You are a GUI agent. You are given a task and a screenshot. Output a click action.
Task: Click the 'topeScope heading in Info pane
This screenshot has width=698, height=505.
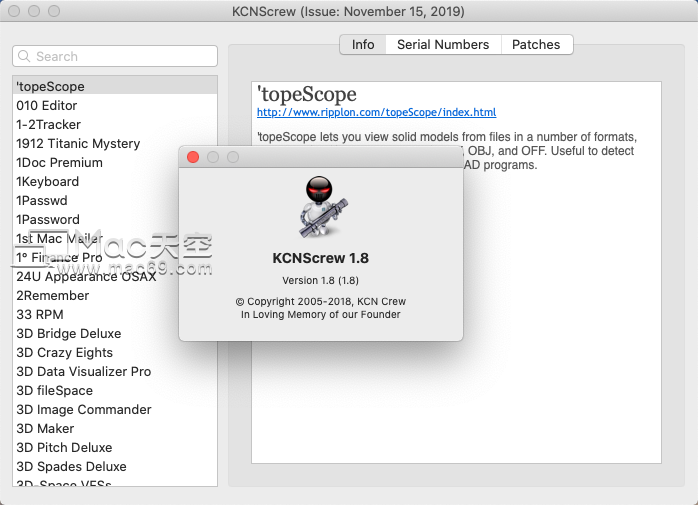(307, 94)
